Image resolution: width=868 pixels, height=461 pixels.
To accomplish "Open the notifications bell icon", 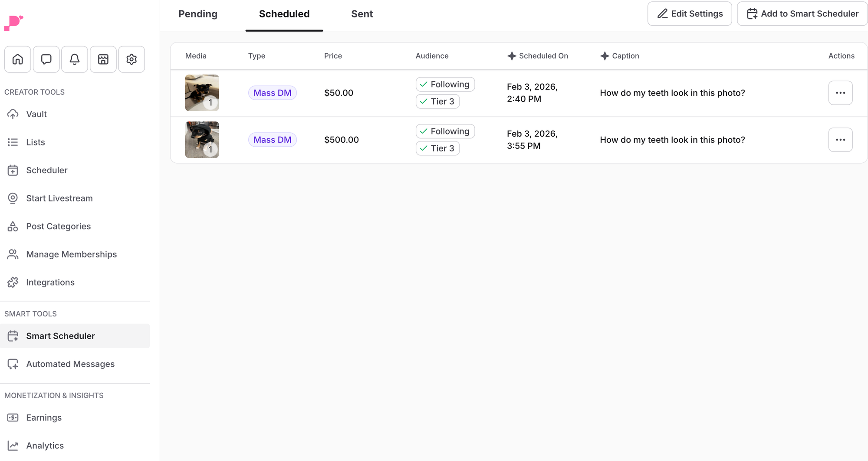I will [75, 59].
